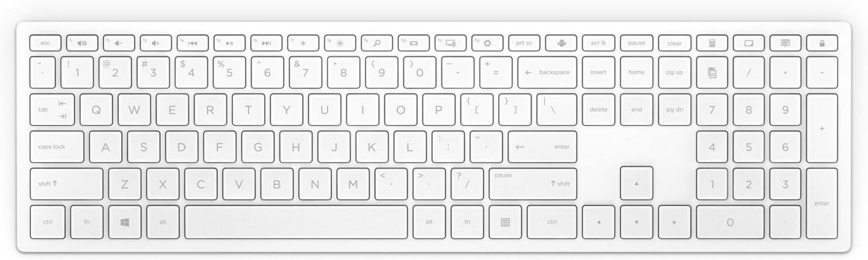The width and height of the screenshot is (868, 260).
Task: Click the printer icon key
Action: coord(561,43)
